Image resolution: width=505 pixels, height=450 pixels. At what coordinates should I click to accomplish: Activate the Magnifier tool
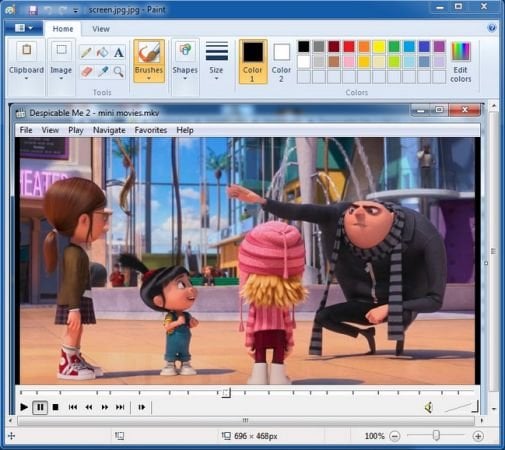119,71
